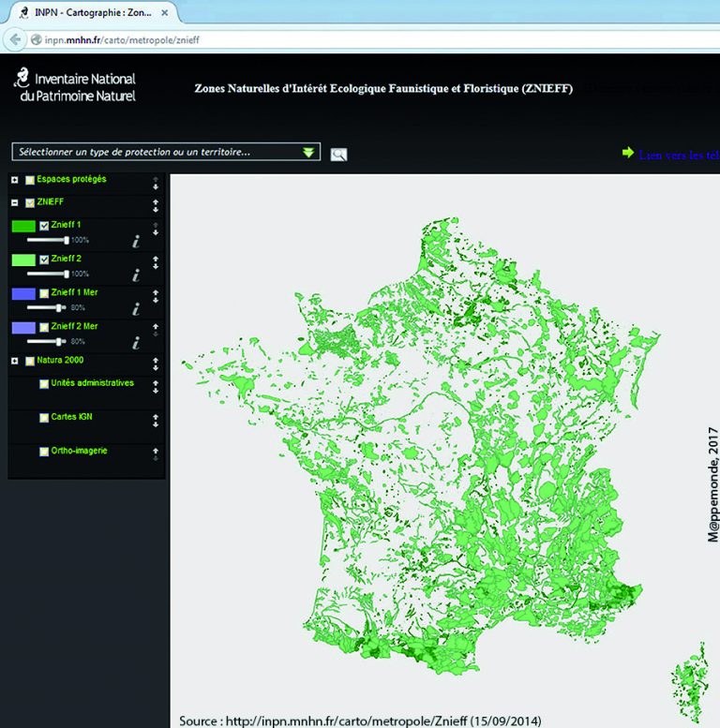Expand the Natura 2000 group

pos(15,361)
